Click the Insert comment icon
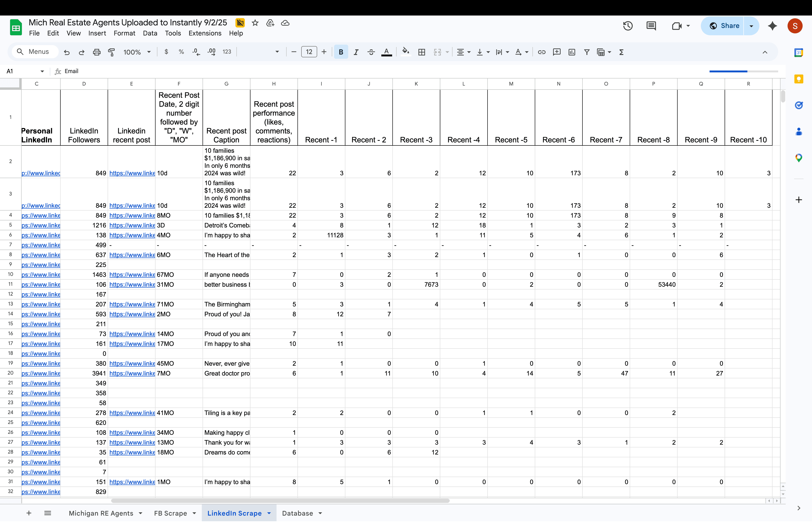Image resolution: width=812 pixels, height=525 pixels. pyautogui.click(x=557, y=52)
